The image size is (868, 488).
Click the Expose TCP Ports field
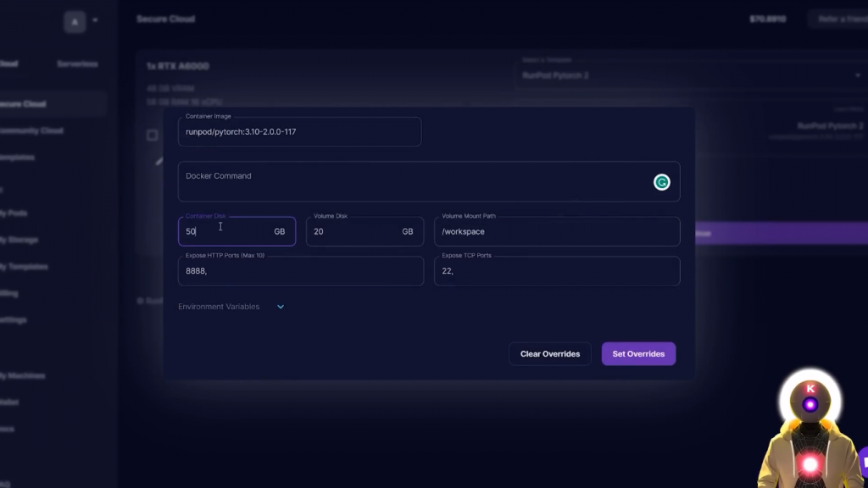click(557, 270)
